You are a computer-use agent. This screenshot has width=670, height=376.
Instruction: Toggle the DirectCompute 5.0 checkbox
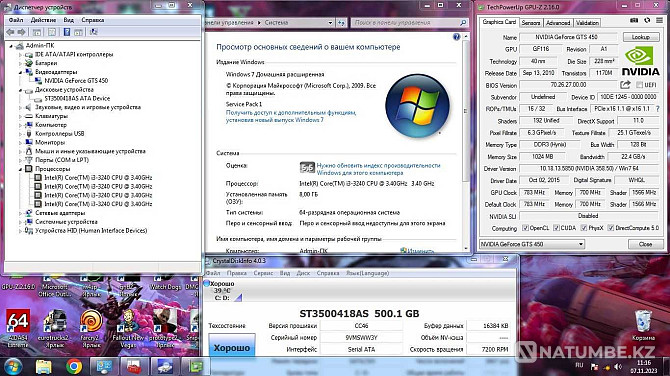tap(611, 228)
